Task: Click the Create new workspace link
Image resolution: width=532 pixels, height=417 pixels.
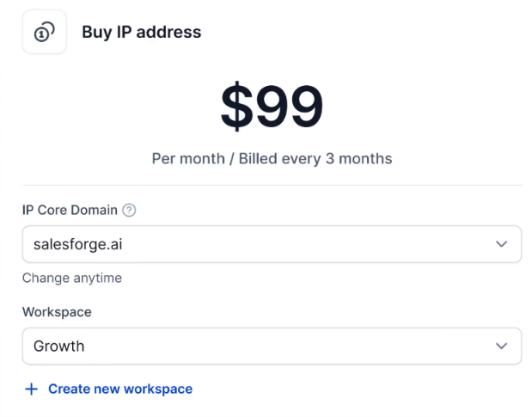Action: (120, 389)
